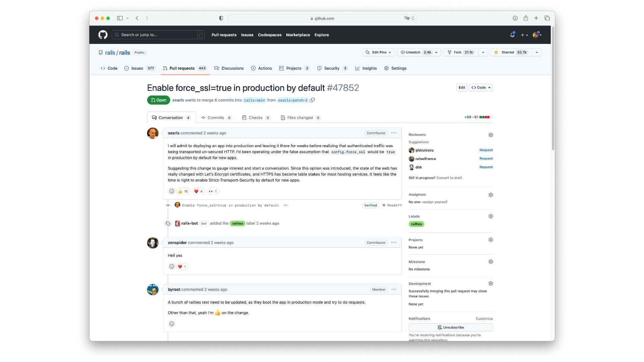
Task: Request review from rafaelfranca
Action: coord(486,159)
